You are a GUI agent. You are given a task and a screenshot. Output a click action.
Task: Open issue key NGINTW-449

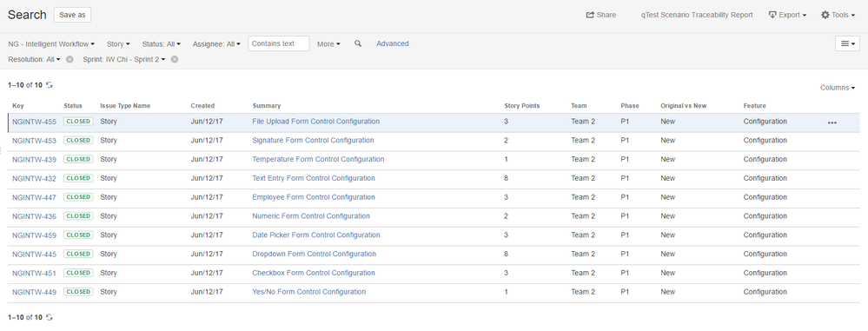coord(35,292)
